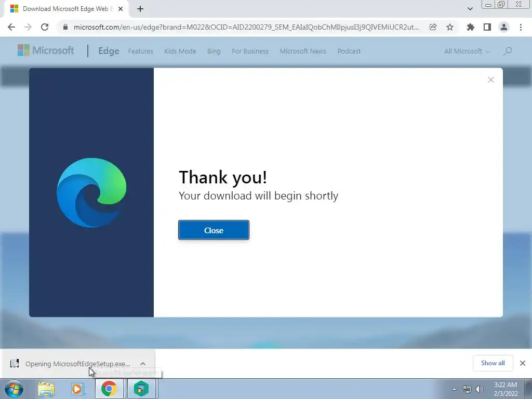Reload the current page
The image size is (532, 399).
[x=45, y=27]
